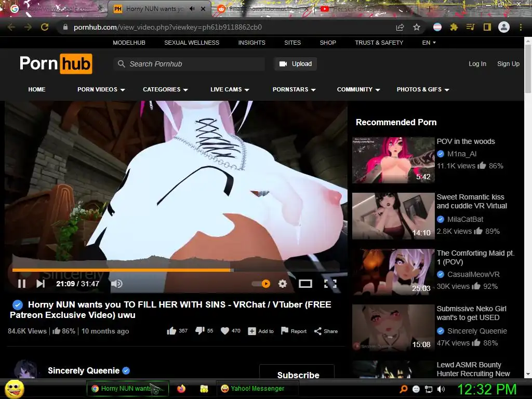Open the Sign Up link

508,64
